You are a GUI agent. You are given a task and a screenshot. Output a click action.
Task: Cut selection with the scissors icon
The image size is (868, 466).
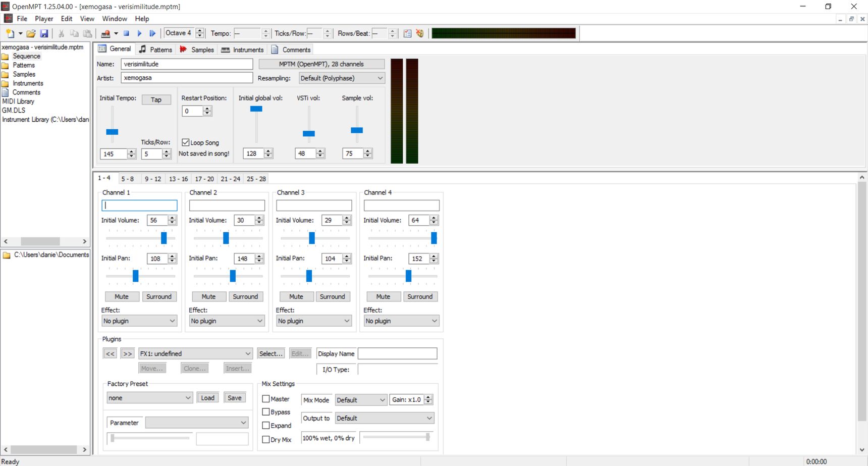click(x=61, y=33)
